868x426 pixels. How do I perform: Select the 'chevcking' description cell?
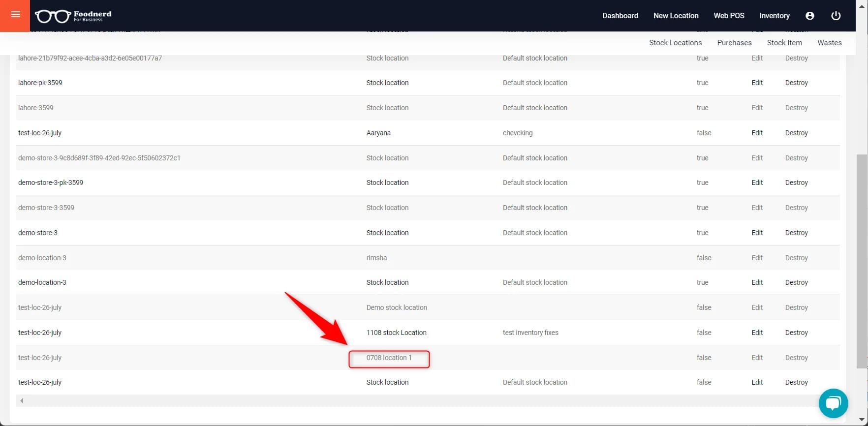tap(518, 133)
